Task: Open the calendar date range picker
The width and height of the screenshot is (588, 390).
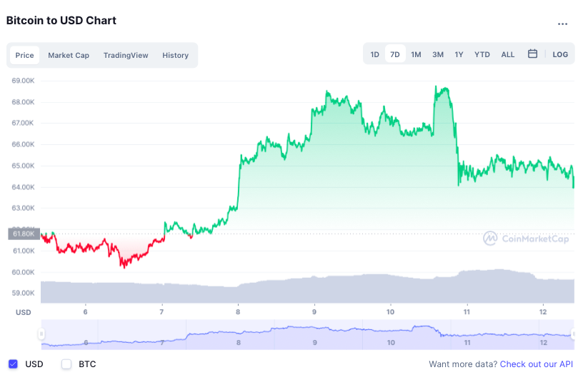Action: [x=532, y=54]
